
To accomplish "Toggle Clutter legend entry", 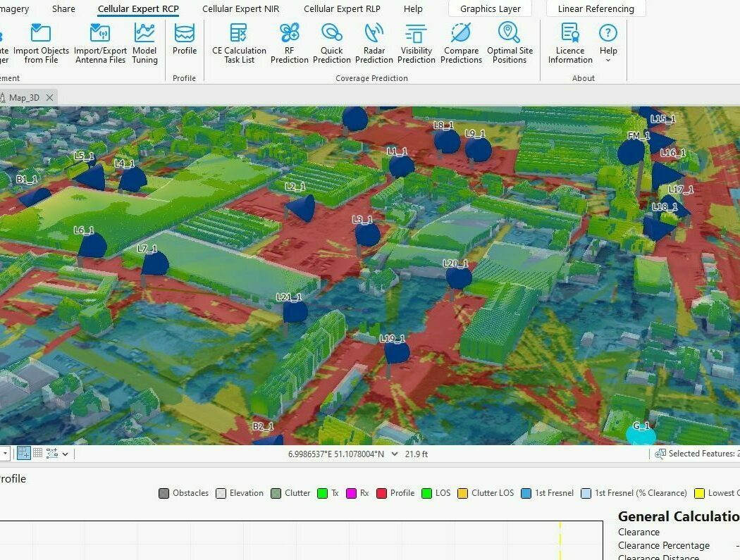I will [290, 493].
